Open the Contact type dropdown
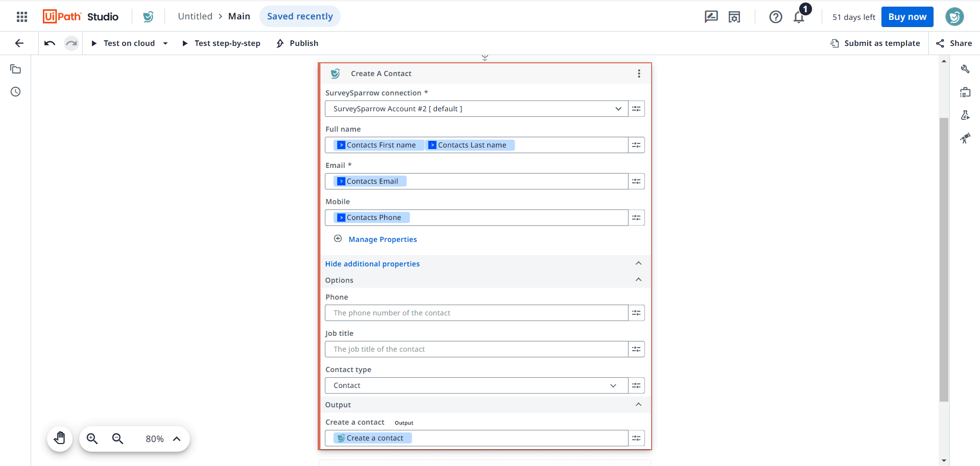The width and height of the screenshot is (980, 466). (613, 385)
